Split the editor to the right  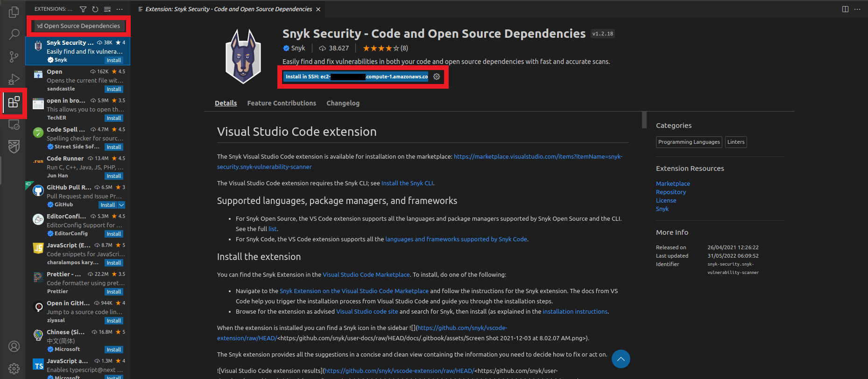[x=845, y=9]
